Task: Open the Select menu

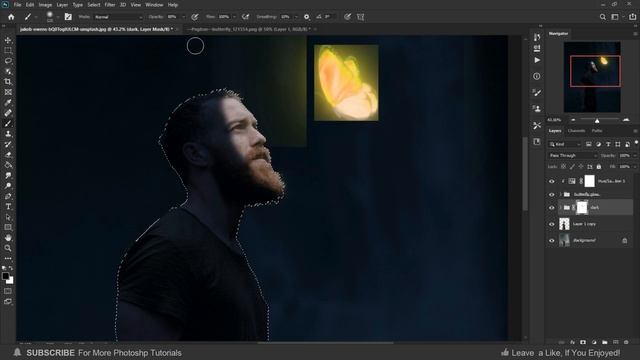Action: tap(93, 5)
